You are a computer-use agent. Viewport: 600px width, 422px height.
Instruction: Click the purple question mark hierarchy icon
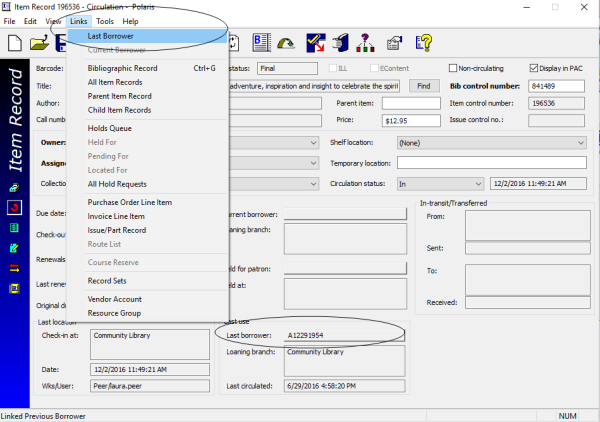(x=365, y=42)
